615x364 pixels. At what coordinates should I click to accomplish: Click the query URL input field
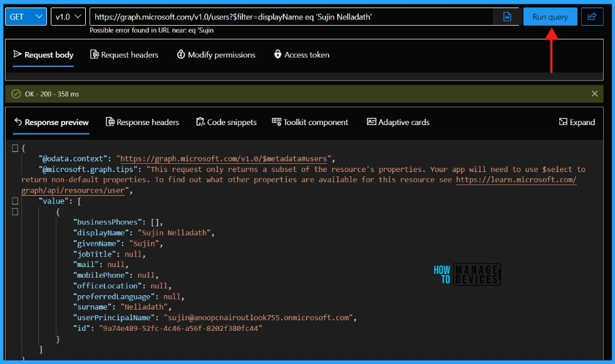291,17
